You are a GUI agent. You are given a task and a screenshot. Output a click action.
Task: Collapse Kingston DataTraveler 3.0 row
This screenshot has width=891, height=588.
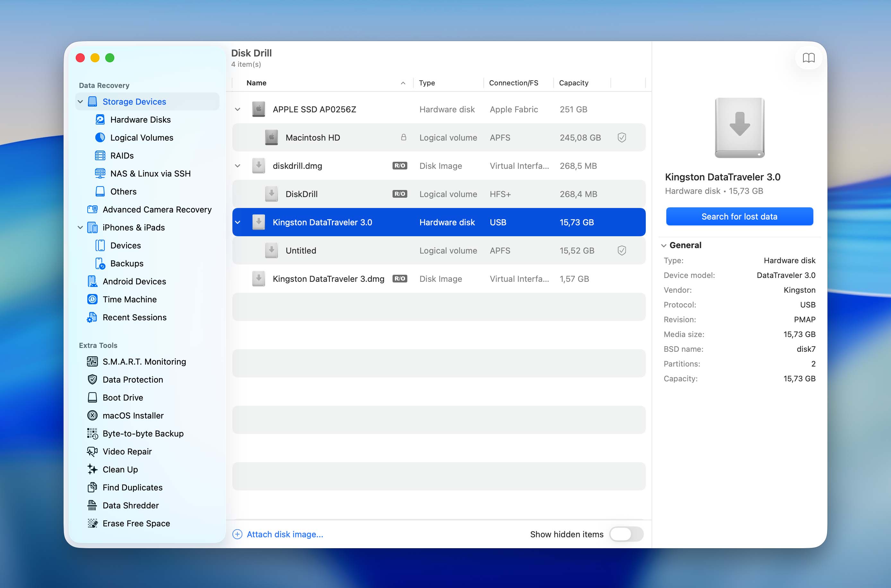pyautogui.click(x=238, y=222)
